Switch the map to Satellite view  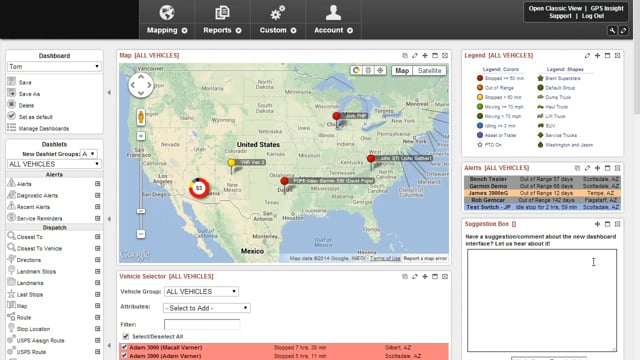[x=429, y=71]
